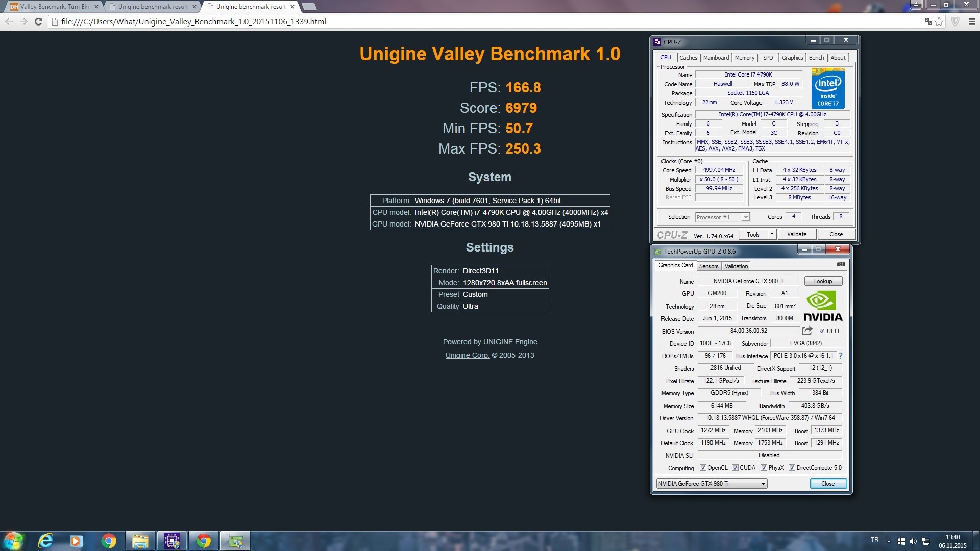Click Tools button in CPU-Z
The image size is (980, 551).
pos(753,234)
